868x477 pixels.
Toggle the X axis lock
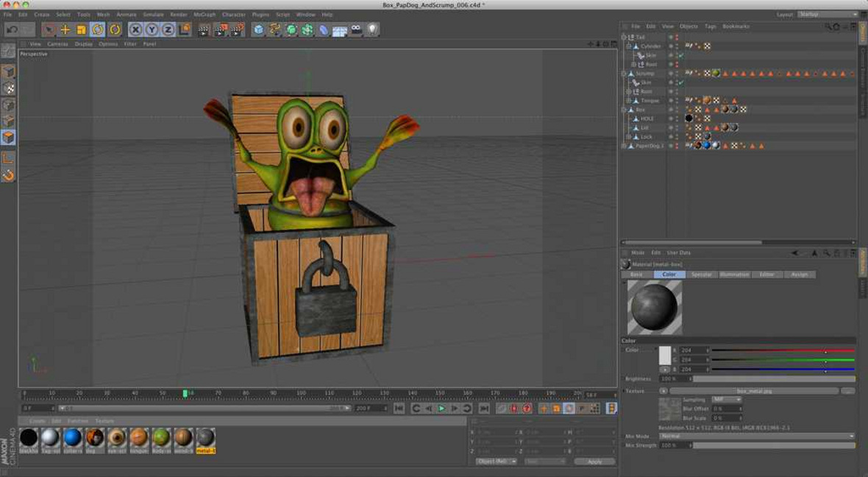[x=135, y=29]
